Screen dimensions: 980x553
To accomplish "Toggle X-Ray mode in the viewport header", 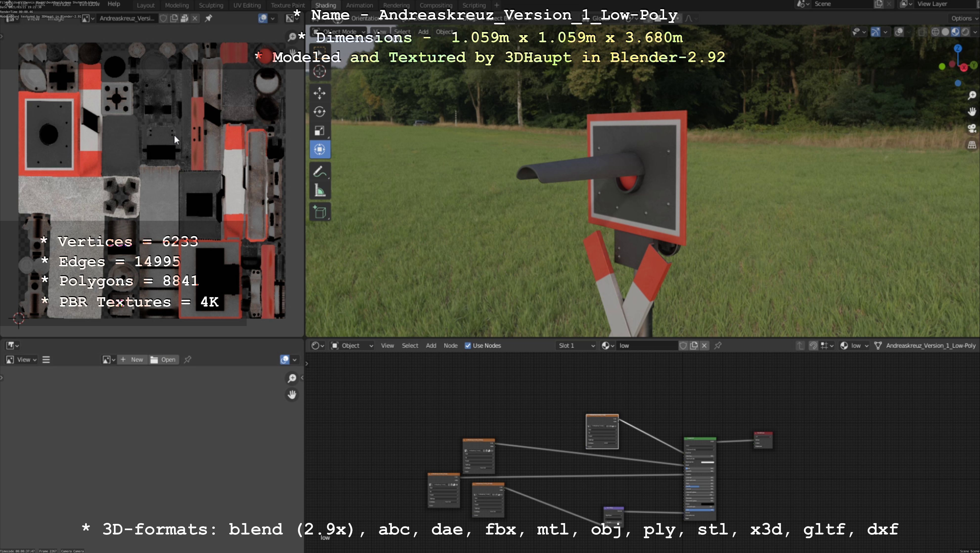I will click(x=922, y=32).
